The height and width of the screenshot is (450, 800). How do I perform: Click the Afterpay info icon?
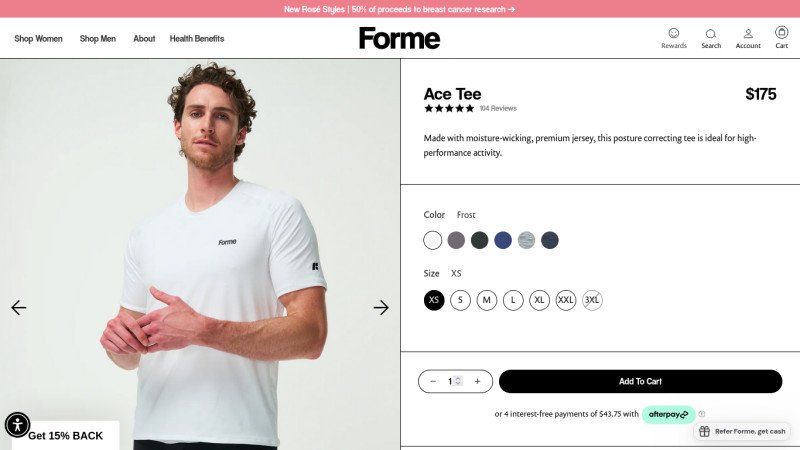pos(702,414)
